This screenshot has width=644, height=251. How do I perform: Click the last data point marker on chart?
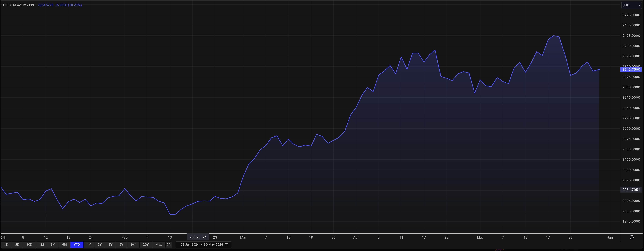coord(599,69)
